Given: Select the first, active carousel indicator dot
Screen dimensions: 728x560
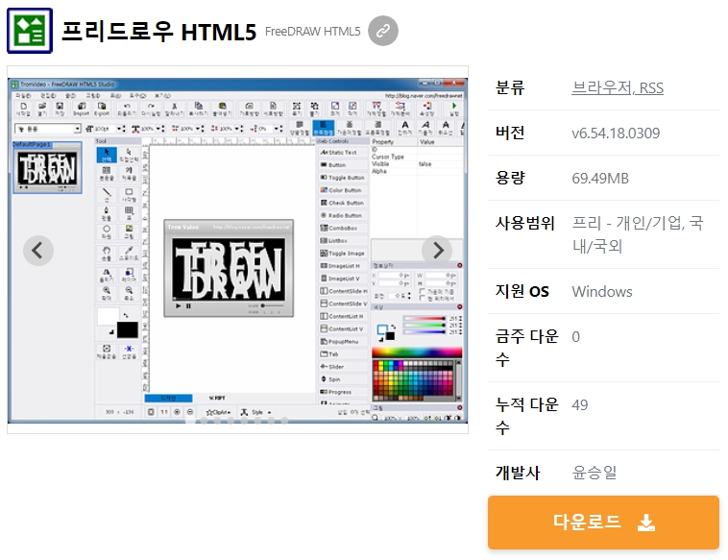Looking at the screenshot, I should (190, 420).
